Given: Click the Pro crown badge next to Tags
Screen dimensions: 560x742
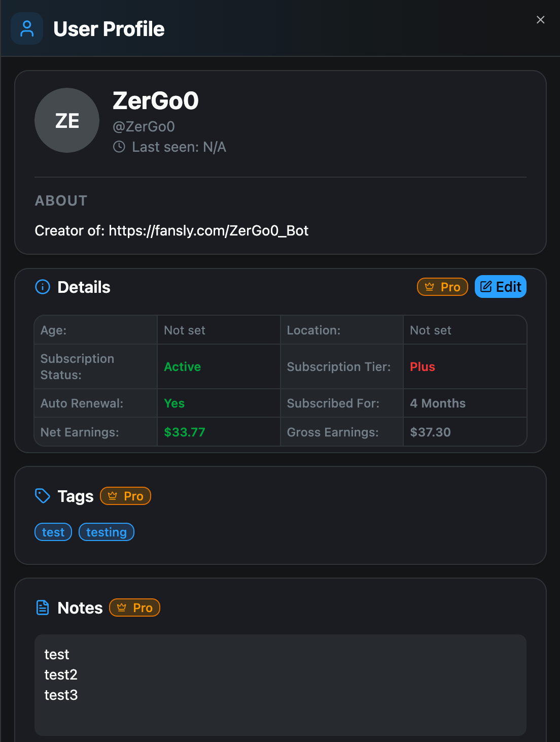Looking at the screenshot, I should (126, 496).
